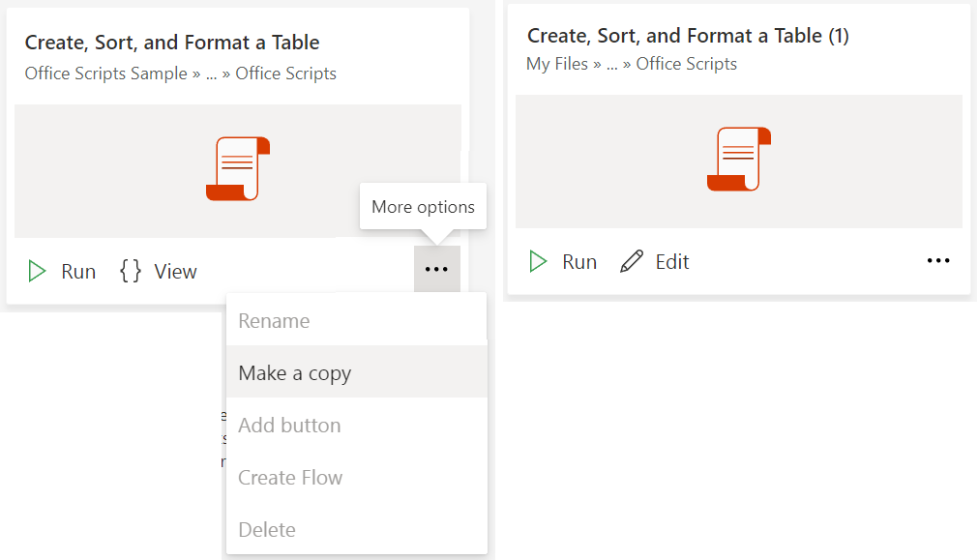Image resolution: width=978 pixels, height=560 pixels.
Task: Select Make a copy in the menu
Action: pos(294,373)
